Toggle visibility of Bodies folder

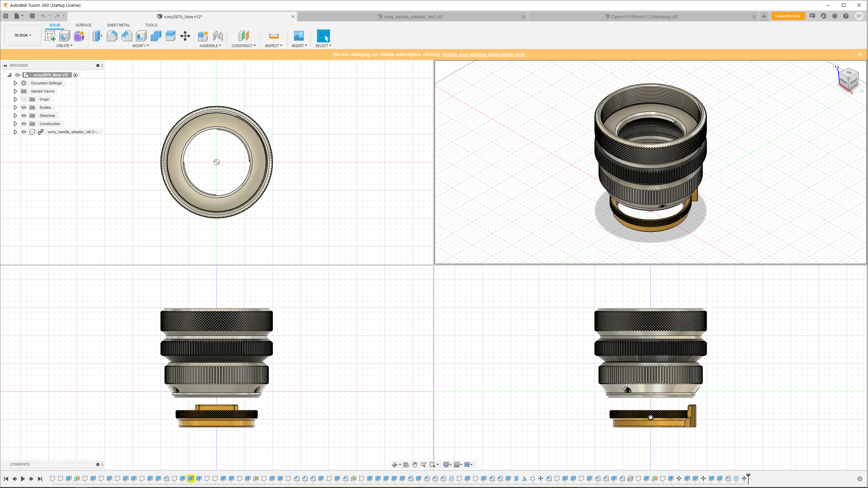[24, 107]
